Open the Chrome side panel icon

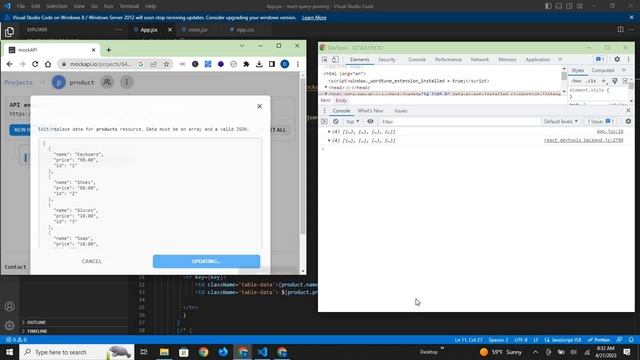(x=272, y=64)
